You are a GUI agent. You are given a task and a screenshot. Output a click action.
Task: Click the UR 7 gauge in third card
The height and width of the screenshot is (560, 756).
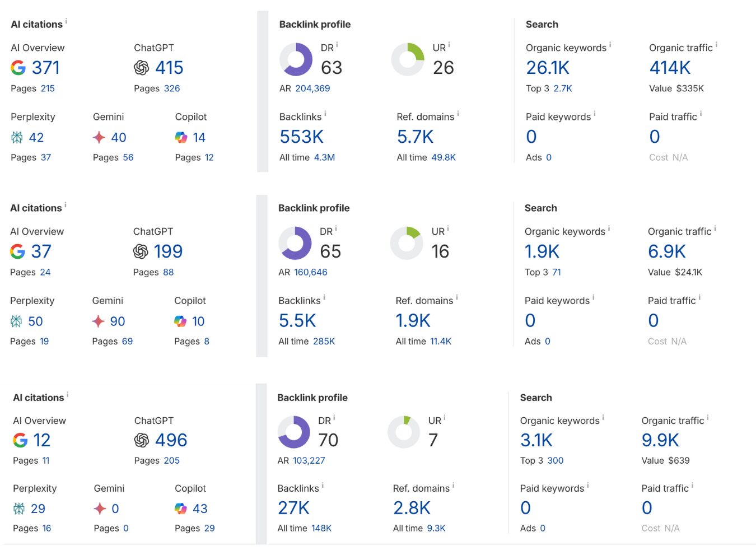(404, 432)
